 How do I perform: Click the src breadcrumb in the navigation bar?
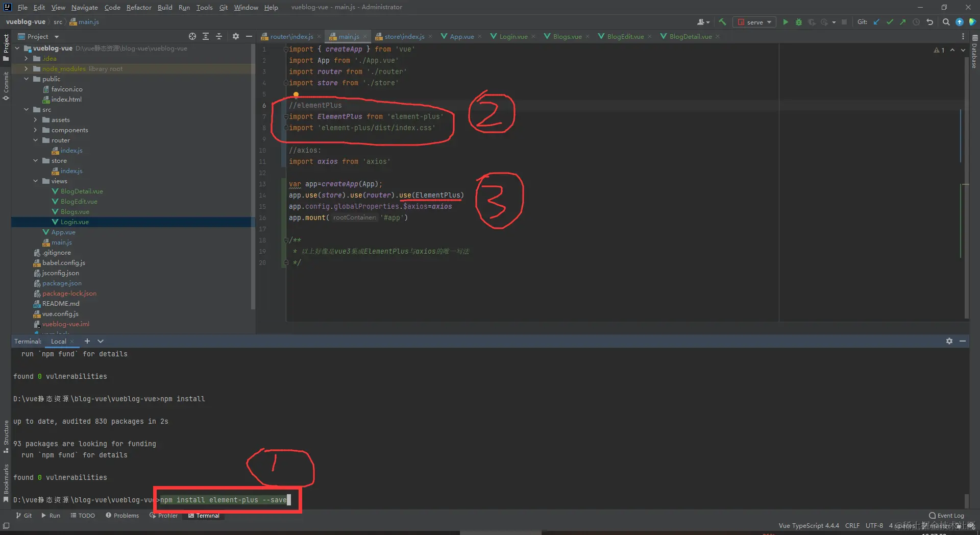pyautogui.click(x=58, y=22)
